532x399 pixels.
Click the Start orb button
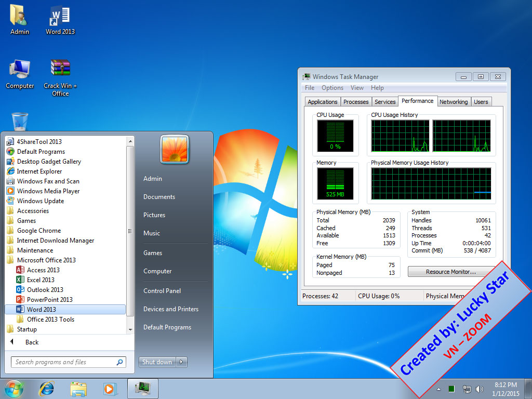[14, 389]
